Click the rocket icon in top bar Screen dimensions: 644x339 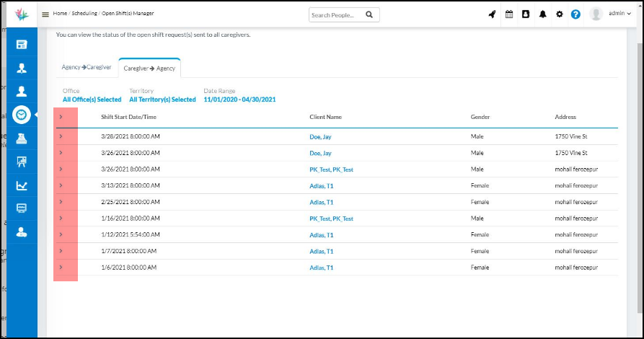pyautogui.click(x=492, y=14)
